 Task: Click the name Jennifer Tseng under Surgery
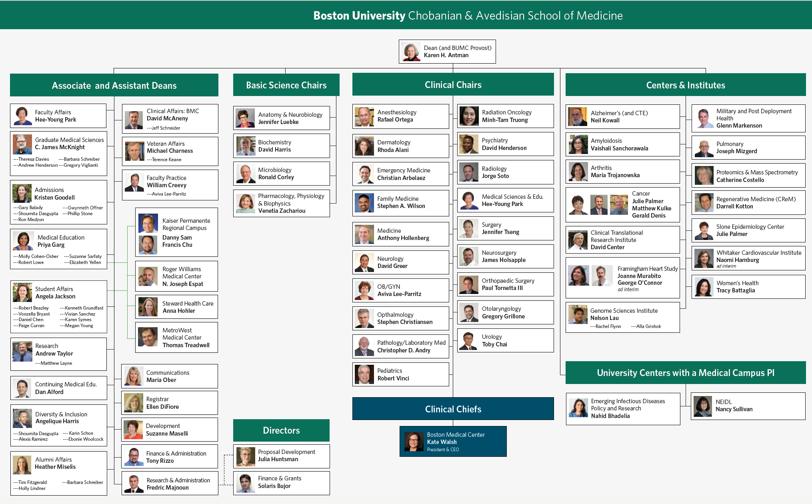tap(500, 232)
